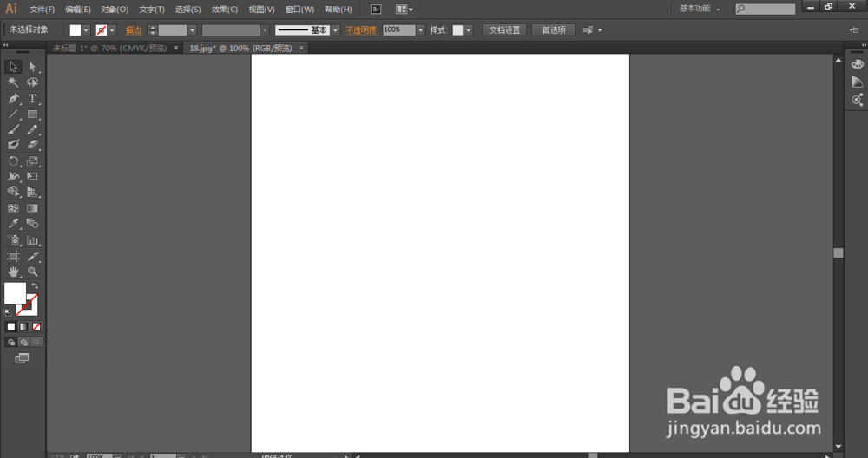868x458 pixels.
Task: Select the Rectangle tool
Action: click(33, 114)
